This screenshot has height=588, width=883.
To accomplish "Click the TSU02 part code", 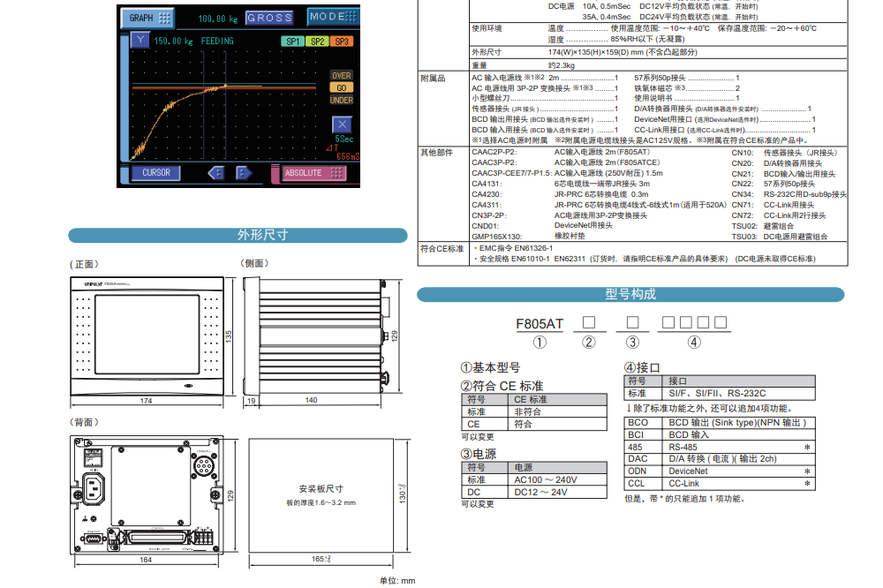I will [x=744, y=226].
